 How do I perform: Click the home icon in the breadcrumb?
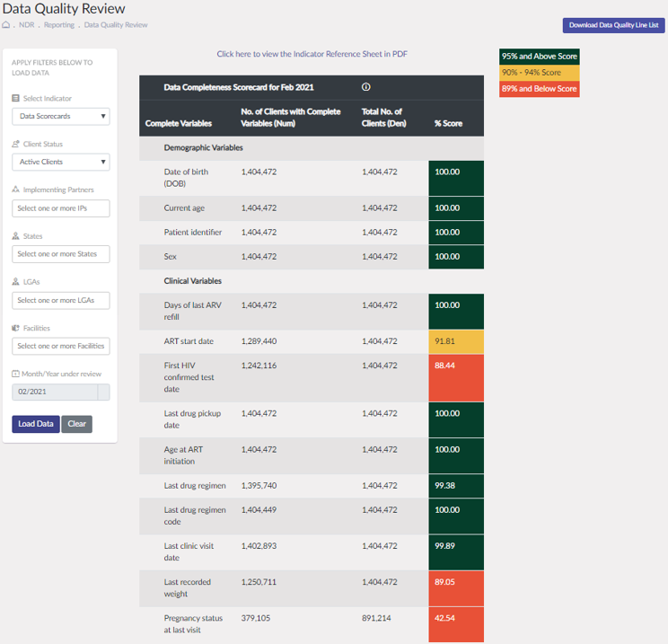7,25
